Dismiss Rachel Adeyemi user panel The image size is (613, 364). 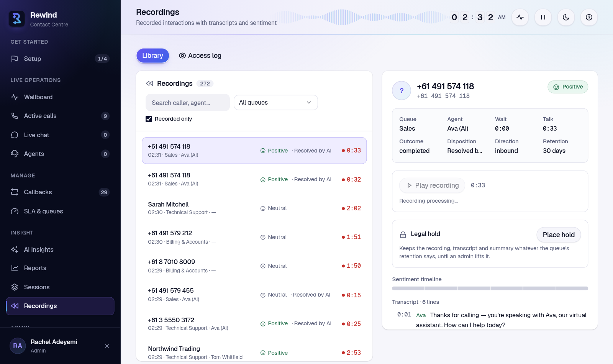point(107,346)
